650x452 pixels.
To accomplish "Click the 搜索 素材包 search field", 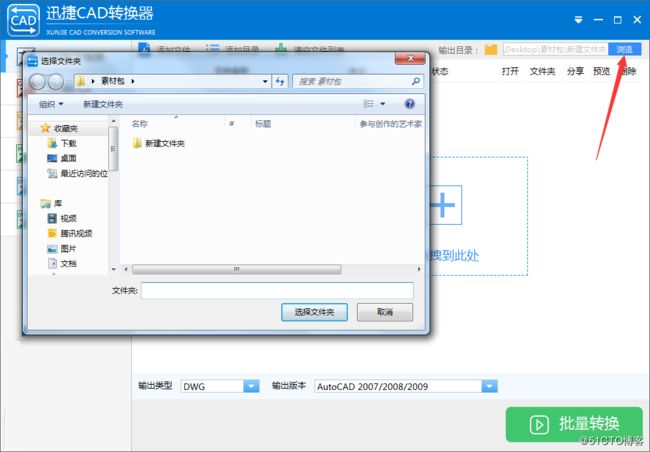I will [352, 81].
